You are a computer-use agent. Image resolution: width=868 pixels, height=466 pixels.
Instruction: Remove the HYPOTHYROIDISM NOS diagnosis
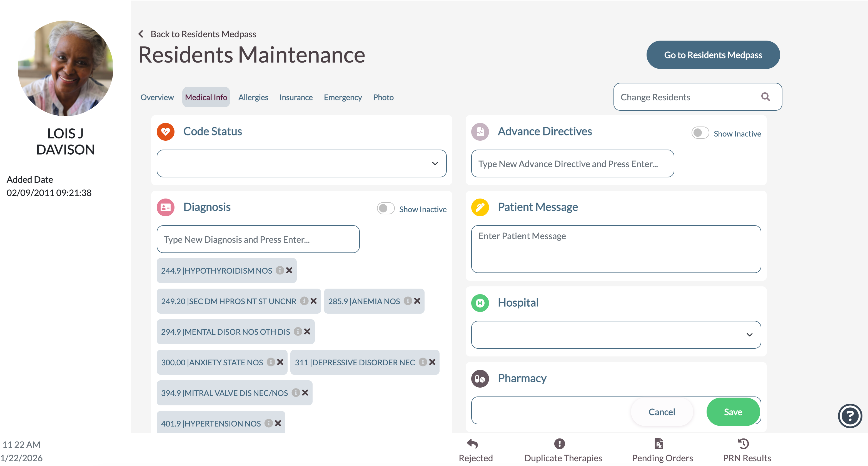click(x=289, y=271)
